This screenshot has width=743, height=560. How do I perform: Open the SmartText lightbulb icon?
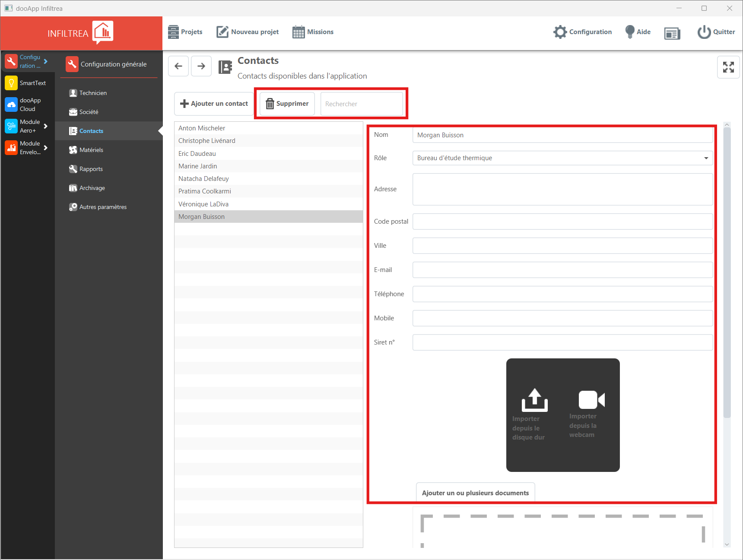pyautogui.click(x=11, y=83)
